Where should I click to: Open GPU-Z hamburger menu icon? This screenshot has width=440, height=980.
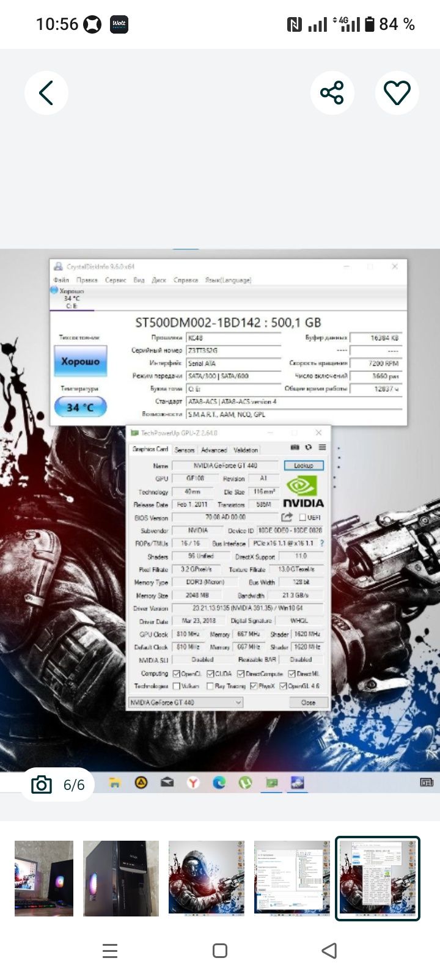point(322,447)
